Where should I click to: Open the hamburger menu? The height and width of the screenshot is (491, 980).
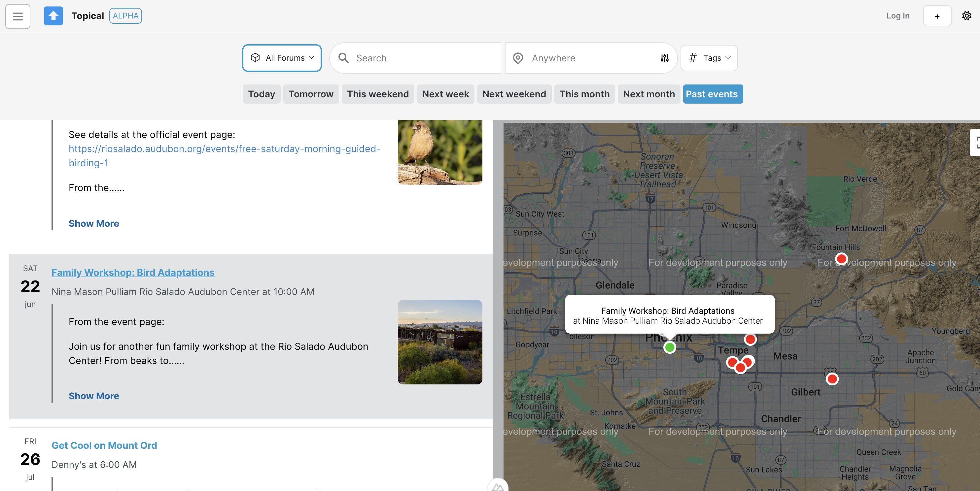tap(17, 16)
